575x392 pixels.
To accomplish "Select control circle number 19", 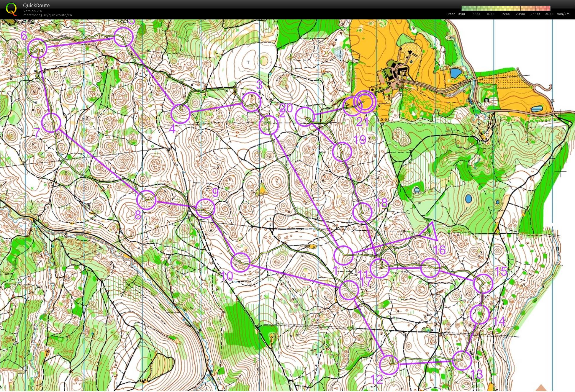I will 342,152.
